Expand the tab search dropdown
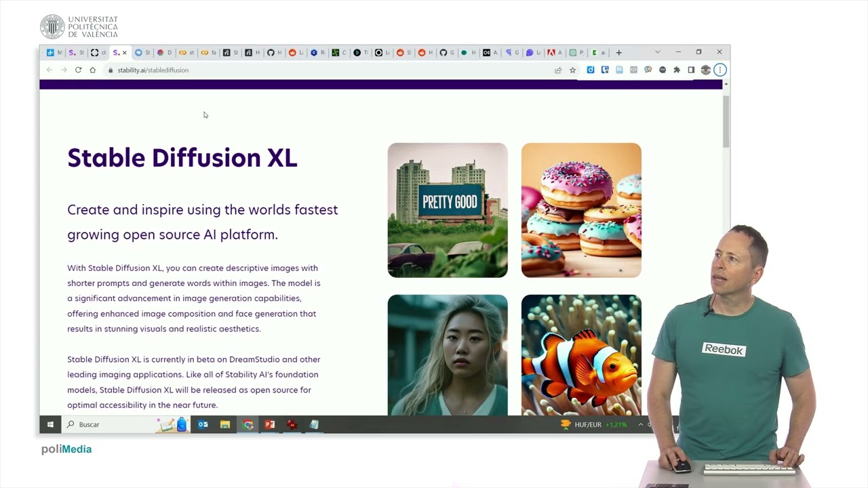 (x=657, y=52)
